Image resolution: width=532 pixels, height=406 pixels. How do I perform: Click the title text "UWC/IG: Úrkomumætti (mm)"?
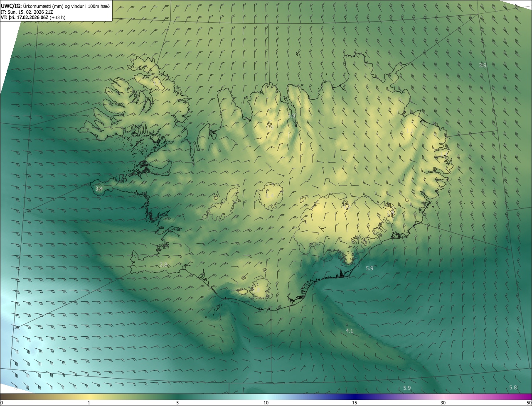tap(32, 6)
